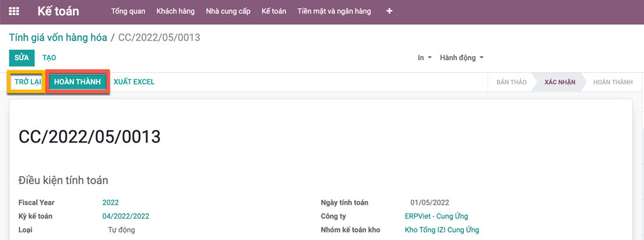Click the TẠO create button
Image resolution: width=644 pixels, height=240 pixels.
tap(50, 58)
